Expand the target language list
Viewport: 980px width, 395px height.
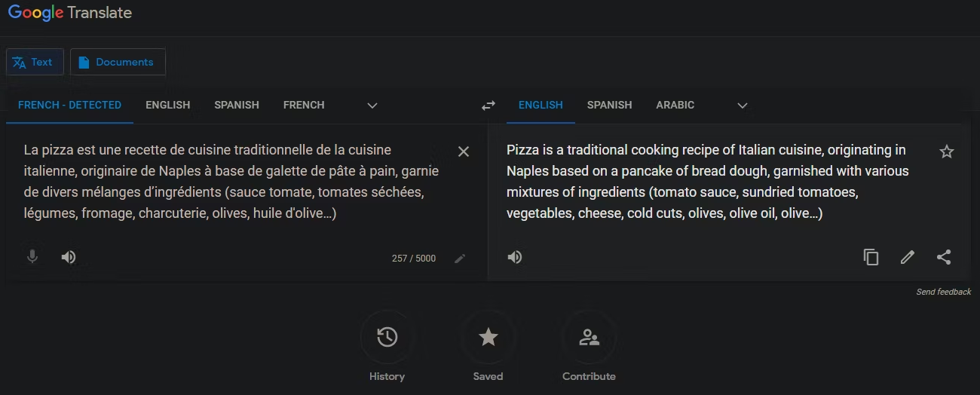743,106
